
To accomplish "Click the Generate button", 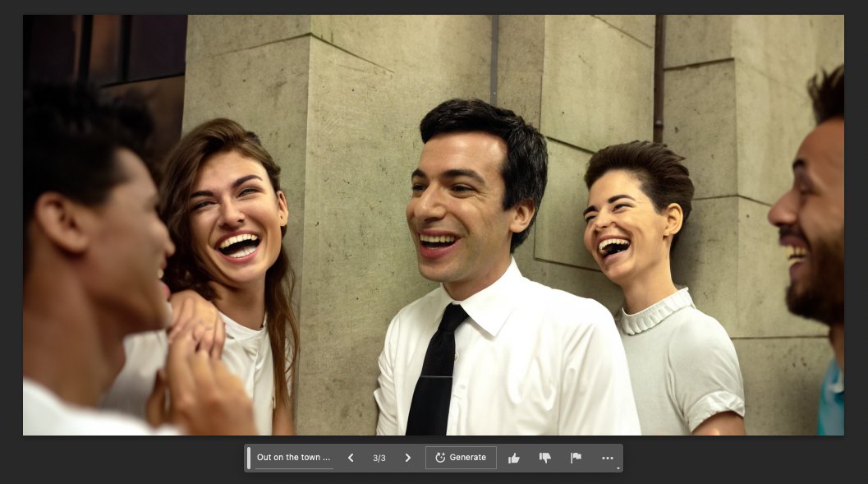I will 461,458.
